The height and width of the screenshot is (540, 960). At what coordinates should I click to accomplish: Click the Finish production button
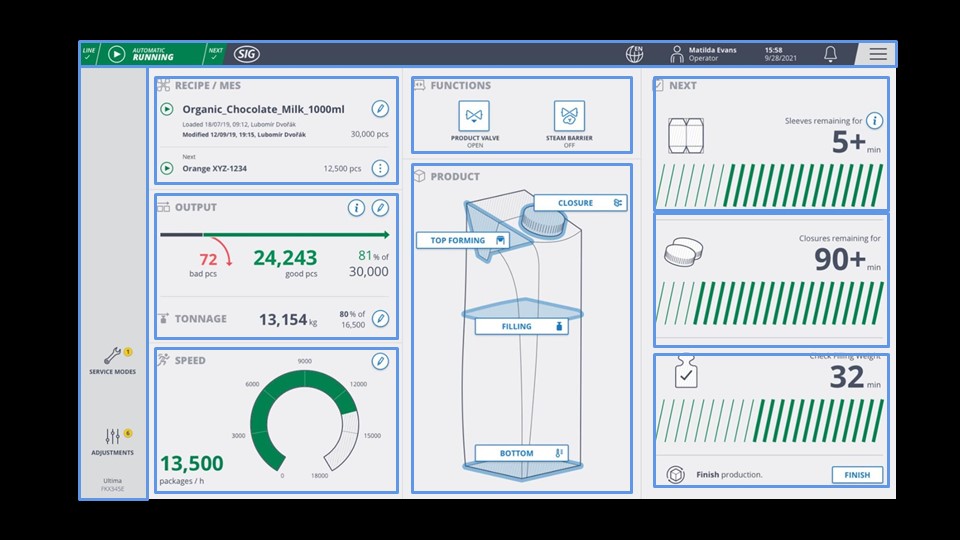(x=857, y=474)
